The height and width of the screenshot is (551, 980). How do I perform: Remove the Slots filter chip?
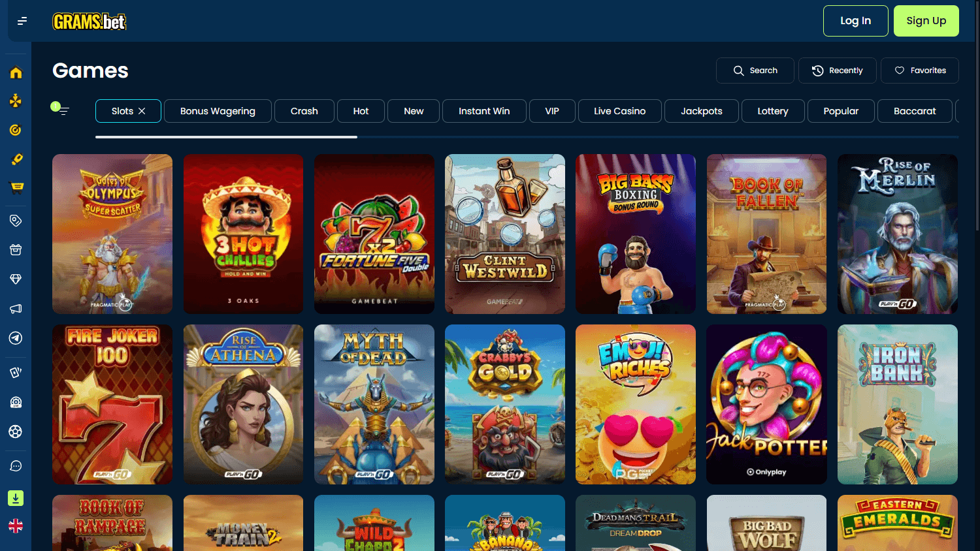[x=142, y=111]
